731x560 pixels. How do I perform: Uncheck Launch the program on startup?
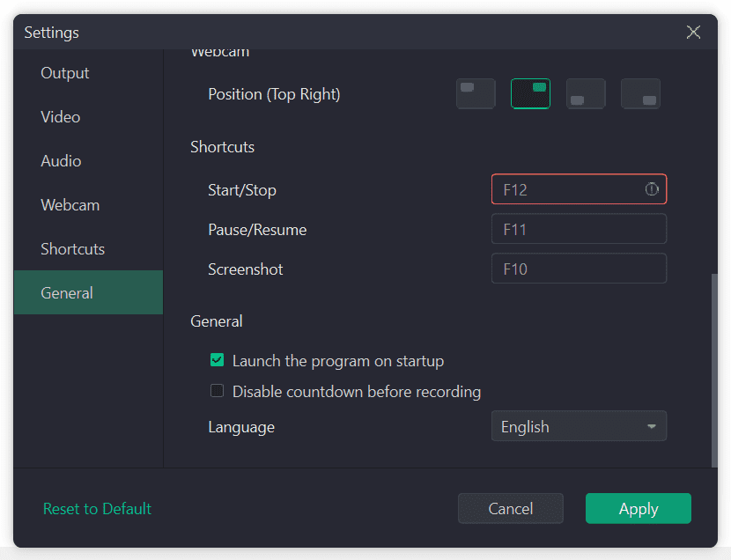click(217, 360)
